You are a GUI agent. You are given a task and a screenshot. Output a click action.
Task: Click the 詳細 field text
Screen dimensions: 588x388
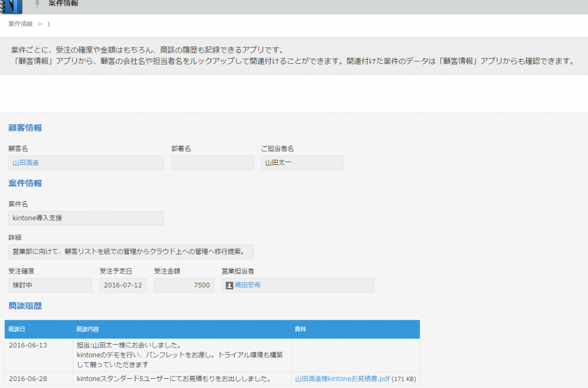(131, 252)
